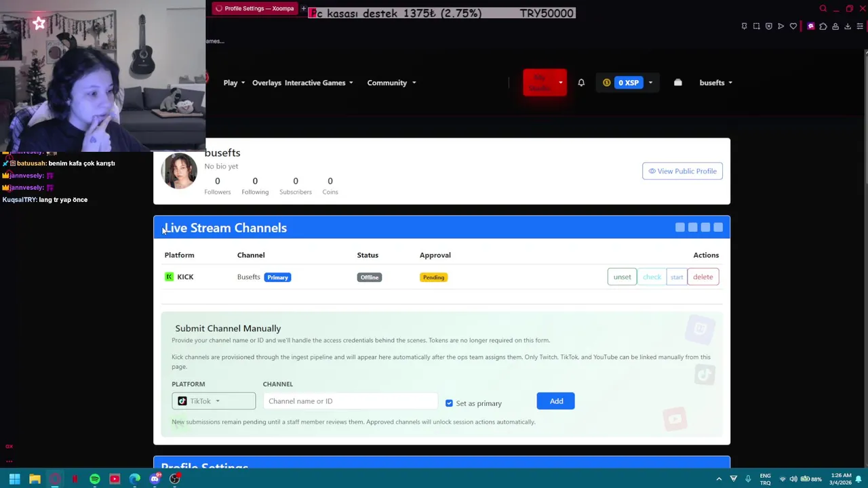Open the purple extension icon in toolbar
The height and width of the screenshot is (488, 868).
(810, 26)
